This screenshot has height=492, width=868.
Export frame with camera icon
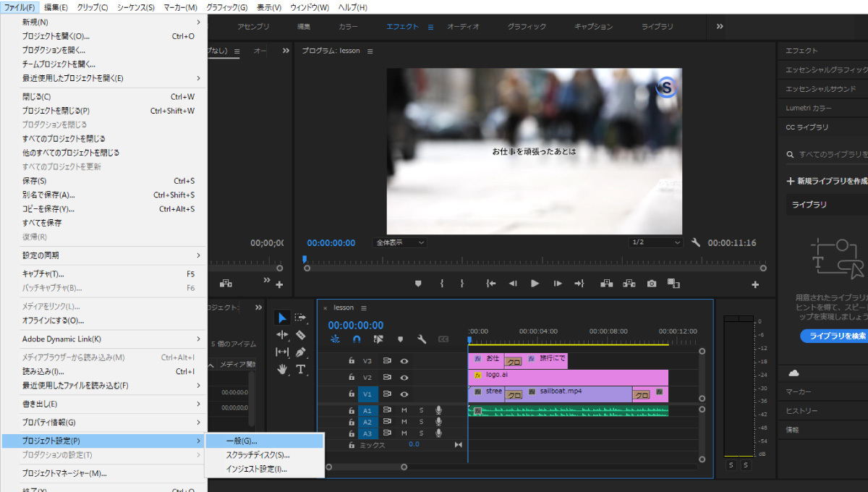(x=652, y=284)
